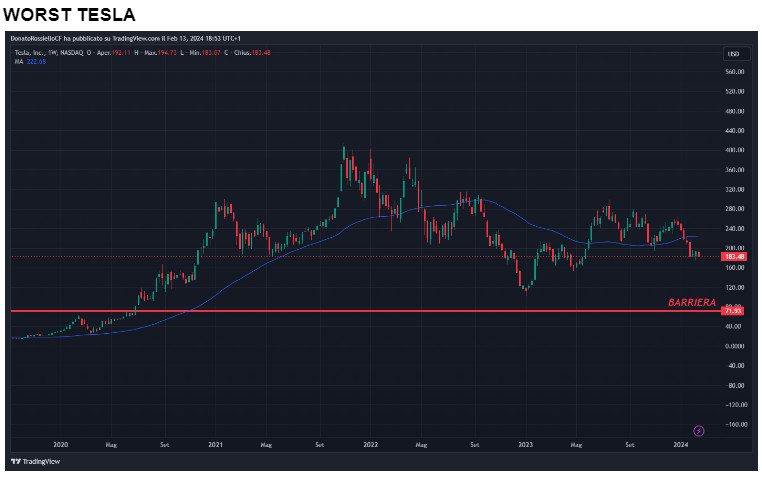The width and height of the screenshot is (762, 478).
Task: Click the Aper. 192.11 open value
Action: pyautogui.click(x=114, y=53)
